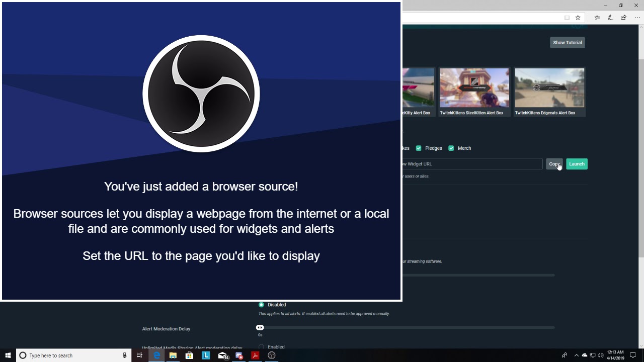Viewport: 644px width, 362px height.
Task: Click the large OBS logo in the browser source
Action: [x=201, y=94]
